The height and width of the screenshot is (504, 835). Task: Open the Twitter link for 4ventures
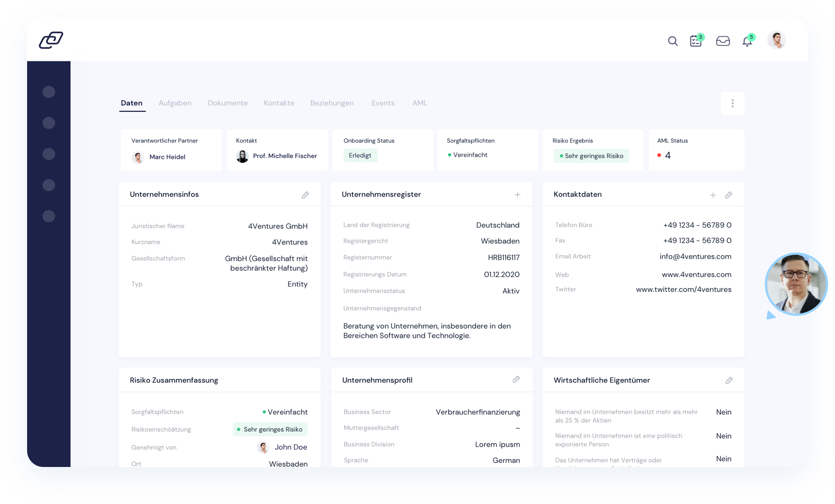[683, 289]
